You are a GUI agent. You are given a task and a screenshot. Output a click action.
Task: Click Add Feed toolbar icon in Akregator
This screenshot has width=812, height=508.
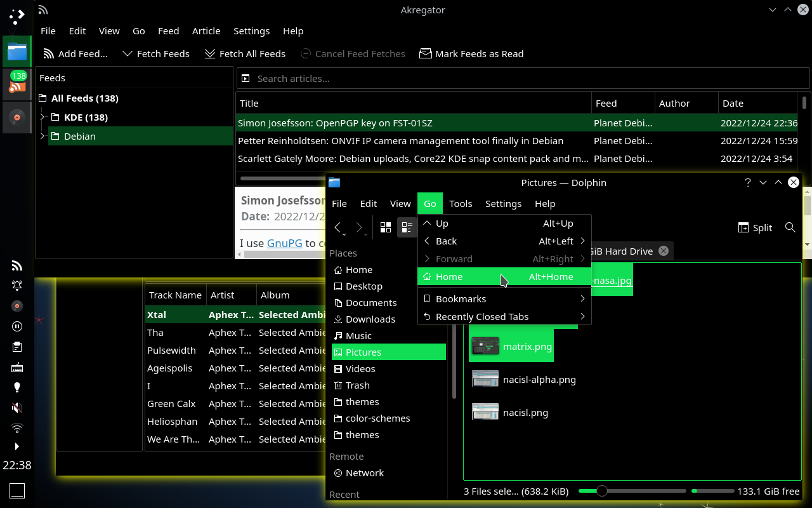pyautogui.click(x=48, y=54)
